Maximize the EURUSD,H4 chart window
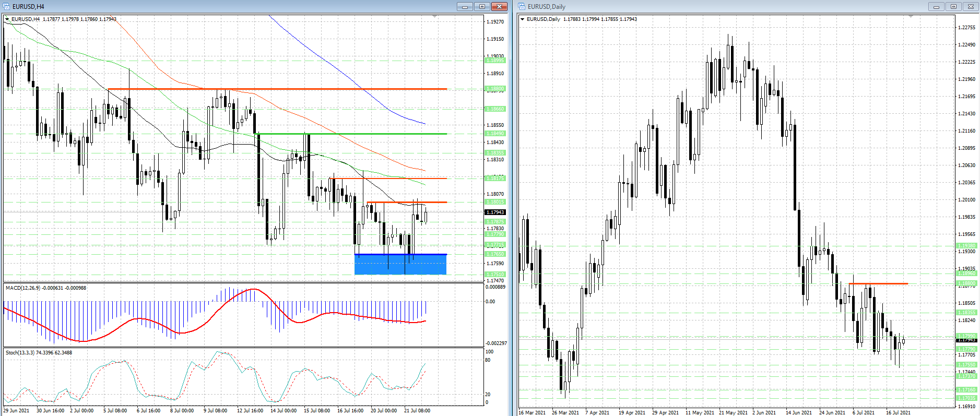The width and height of the screenshot is (980, 416). 482,7
